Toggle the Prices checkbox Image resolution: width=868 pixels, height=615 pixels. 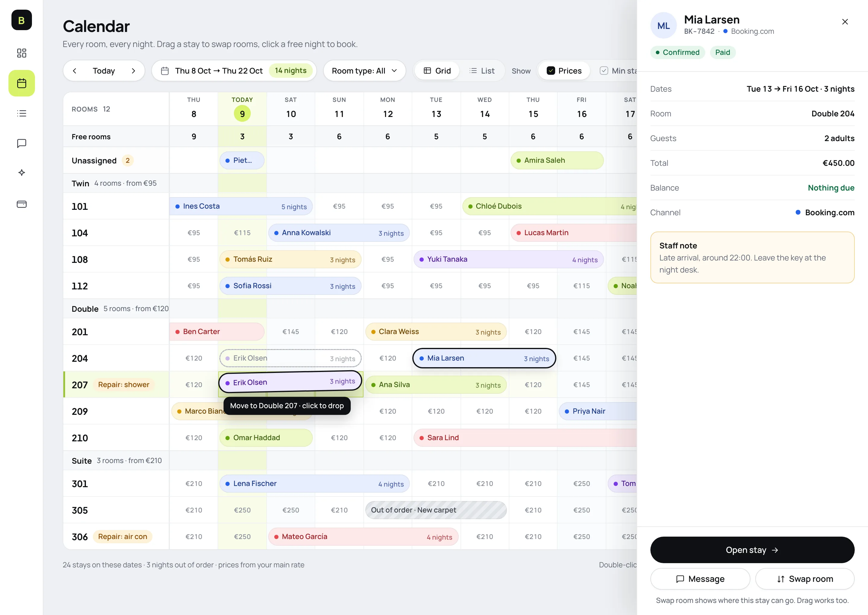click(x=564, y=71)
